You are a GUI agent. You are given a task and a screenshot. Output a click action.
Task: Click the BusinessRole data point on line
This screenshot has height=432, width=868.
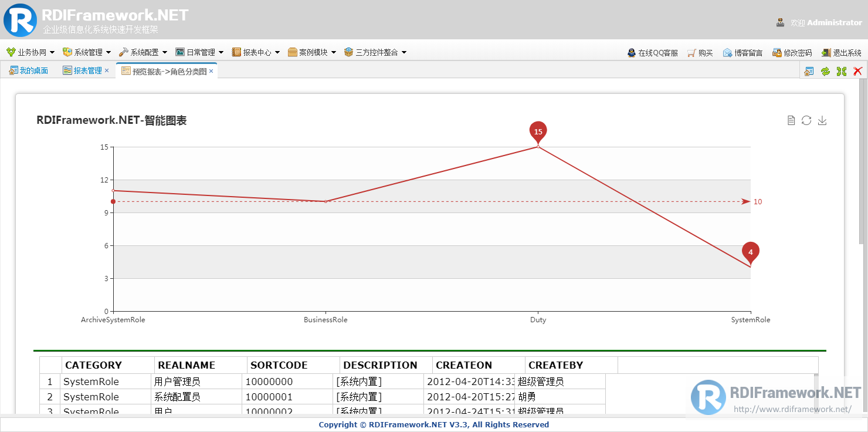[x=325, y=201]
